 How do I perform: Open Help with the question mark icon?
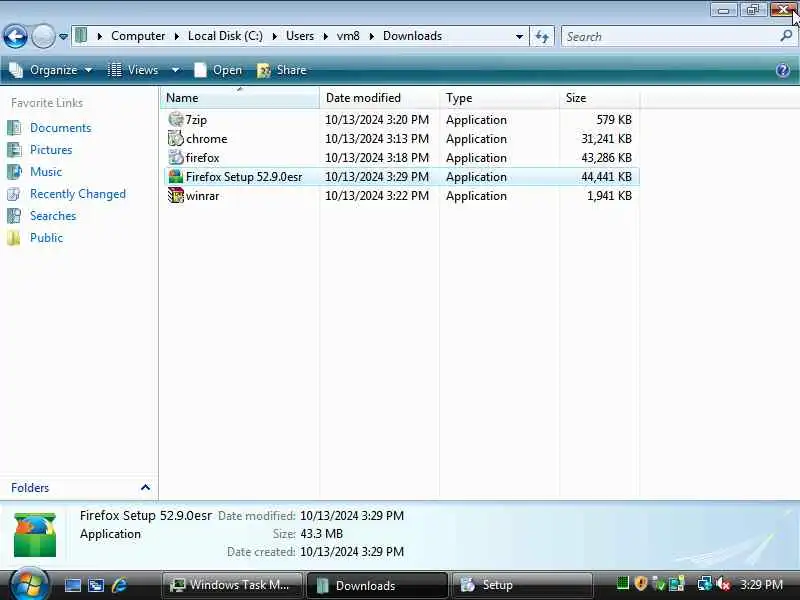tap(783, 70)
